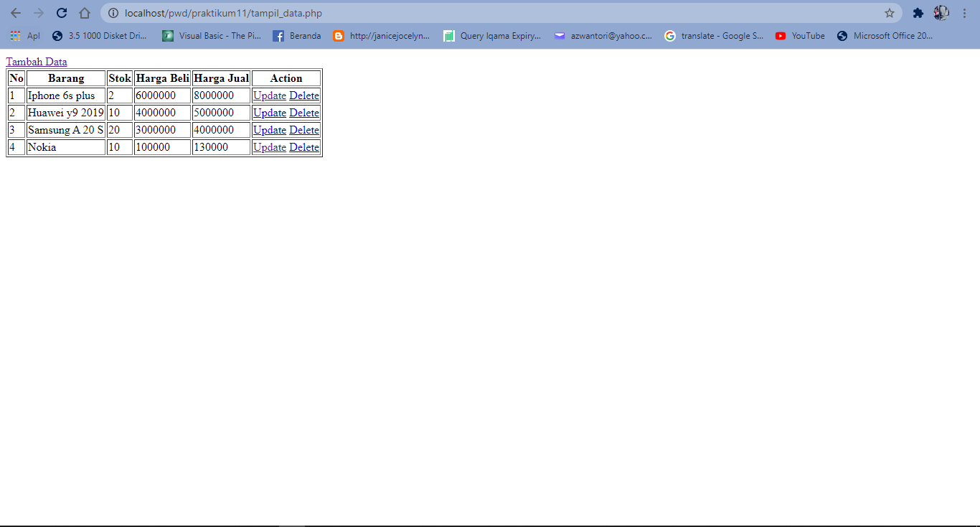
Task: Click the stock value 20
Action: pos(114,130)
